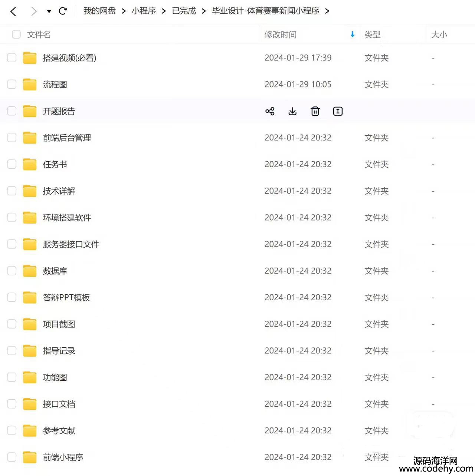
Task: Sort by 修改时间 column header
Action: pos(281,34)
